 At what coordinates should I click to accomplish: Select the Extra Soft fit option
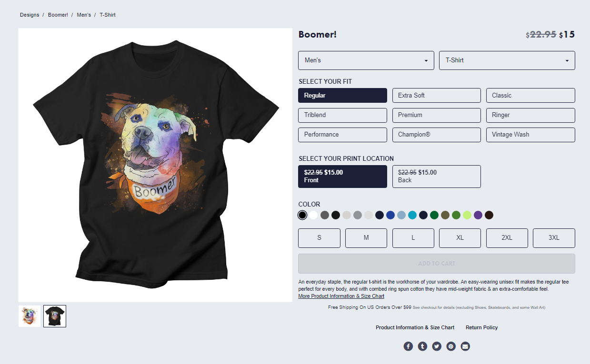[x=437, y=95]
